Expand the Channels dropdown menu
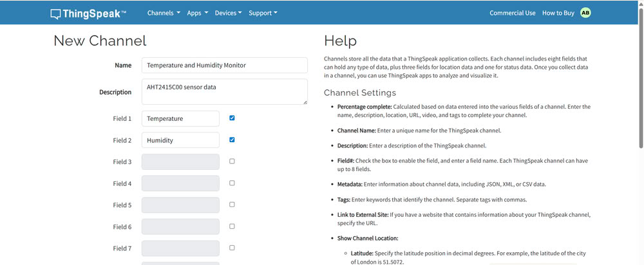 point(164,13)
